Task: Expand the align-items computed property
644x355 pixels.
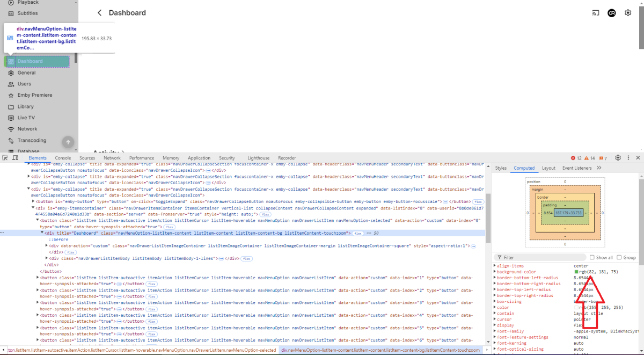Action: coord(495,266)
